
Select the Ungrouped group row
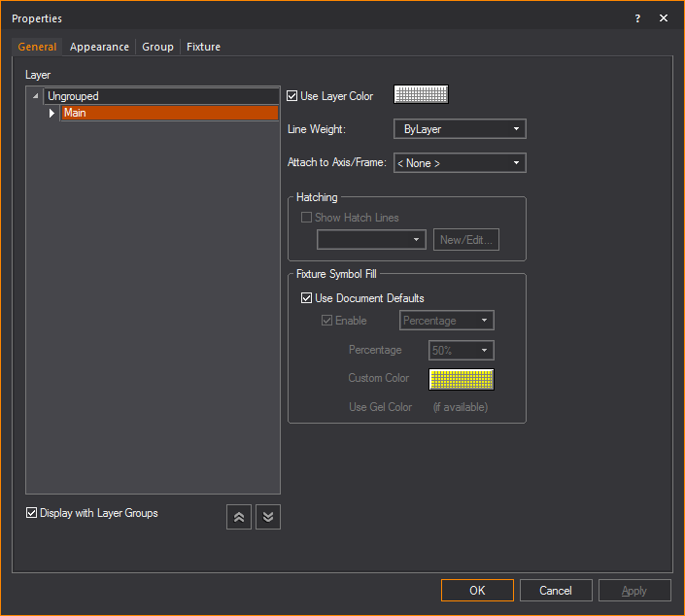click(160, 96)
